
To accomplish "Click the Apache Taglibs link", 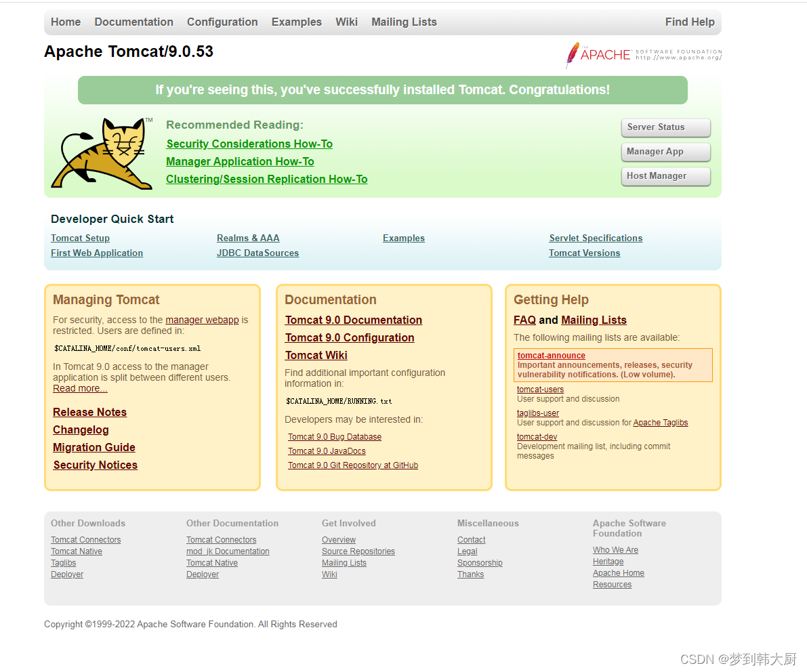I will [x=661, y=423].
